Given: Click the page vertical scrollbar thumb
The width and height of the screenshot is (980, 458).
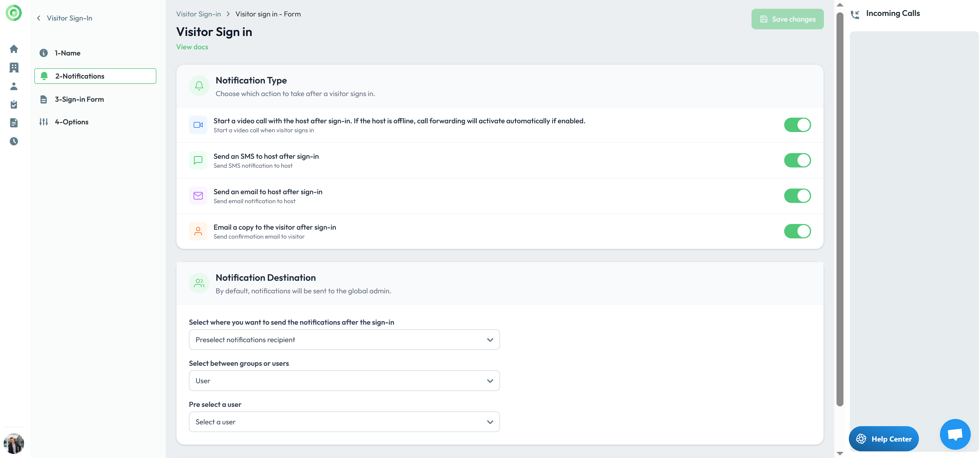Looking at the screenshot, I should click(840, 209).
